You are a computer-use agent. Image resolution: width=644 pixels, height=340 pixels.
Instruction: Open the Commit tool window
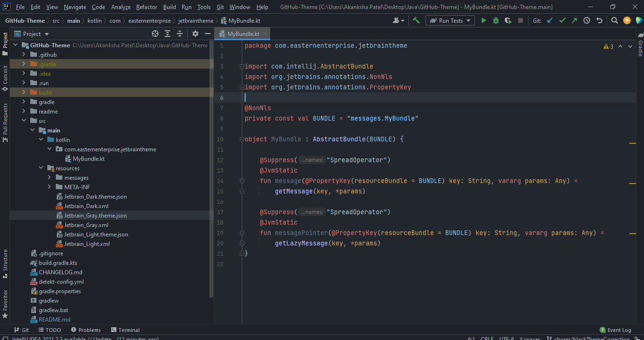(x=5, y=78)
